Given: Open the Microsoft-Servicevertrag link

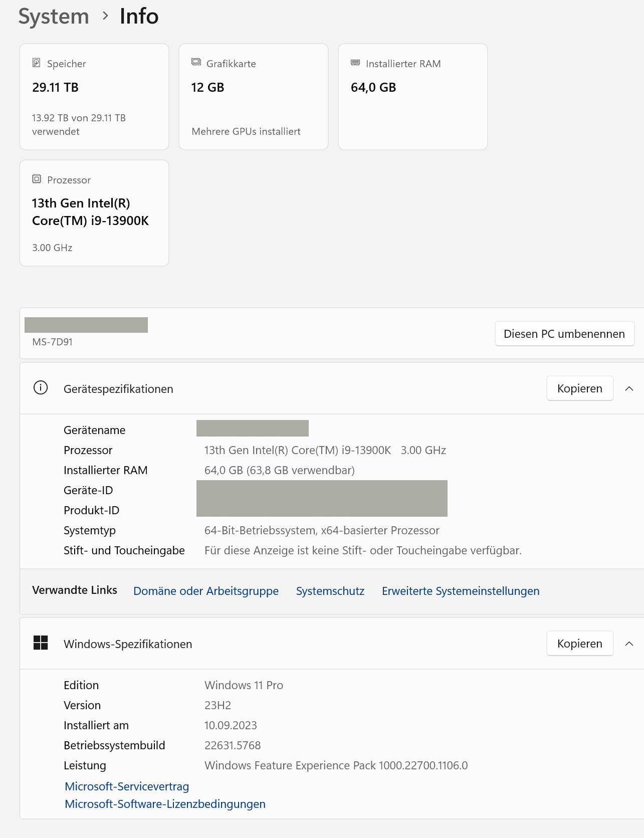Looking at the screenshot, I should click(127, 786).
